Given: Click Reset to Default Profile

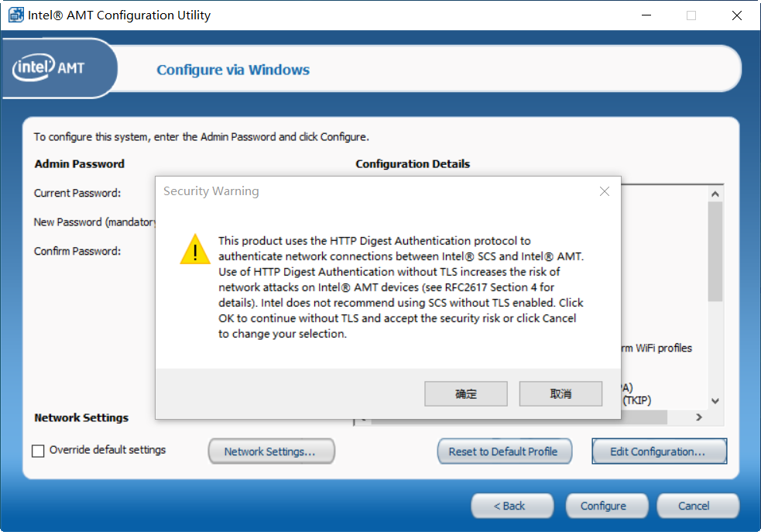Looking at the screenshot, I should coord(505,451).
